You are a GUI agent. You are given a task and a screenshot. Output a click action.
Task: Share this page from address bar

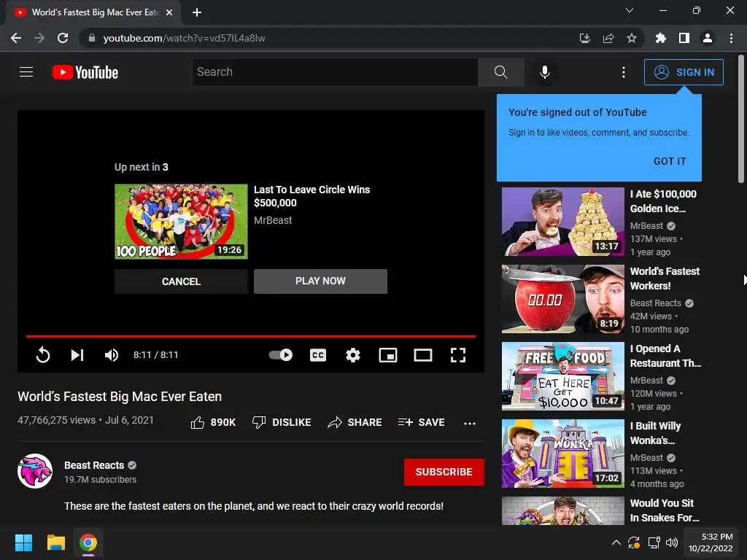[608, 38]
